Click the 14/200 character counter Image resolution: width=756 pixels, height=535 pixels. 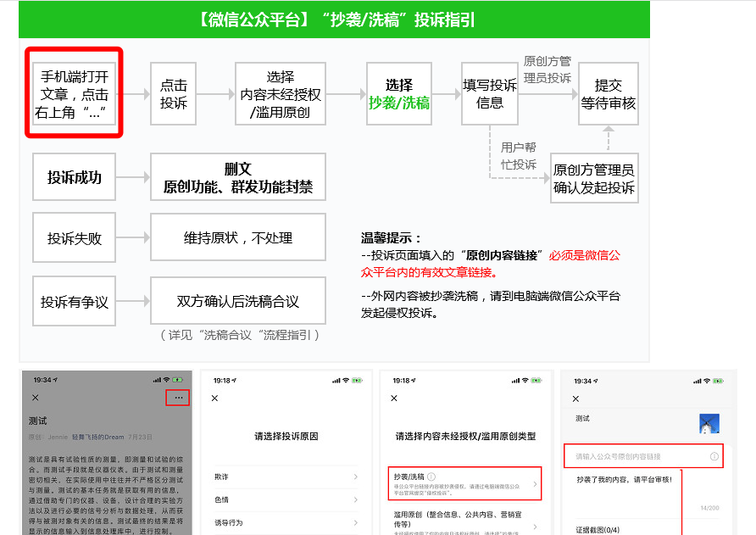[x=709, y=508]
